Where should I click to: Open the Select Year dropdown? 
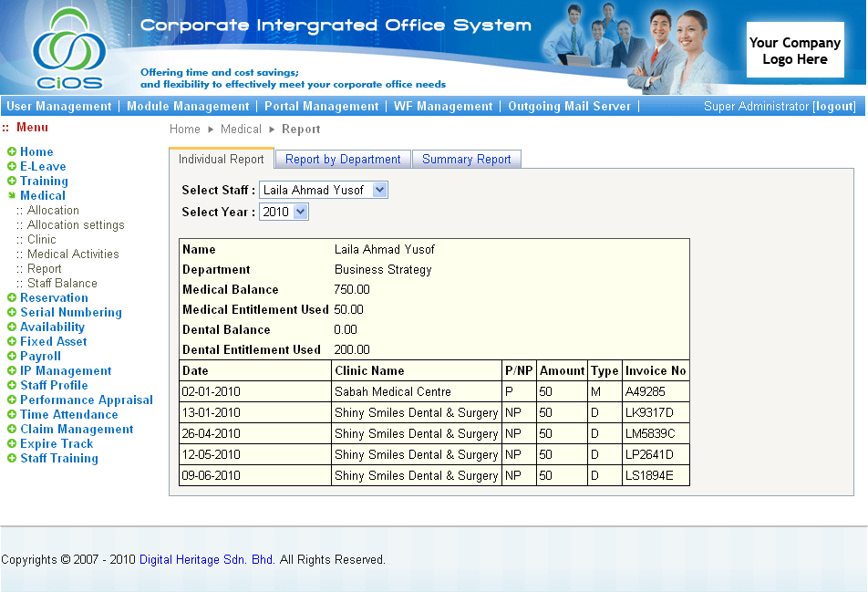[x=284, y=212]
